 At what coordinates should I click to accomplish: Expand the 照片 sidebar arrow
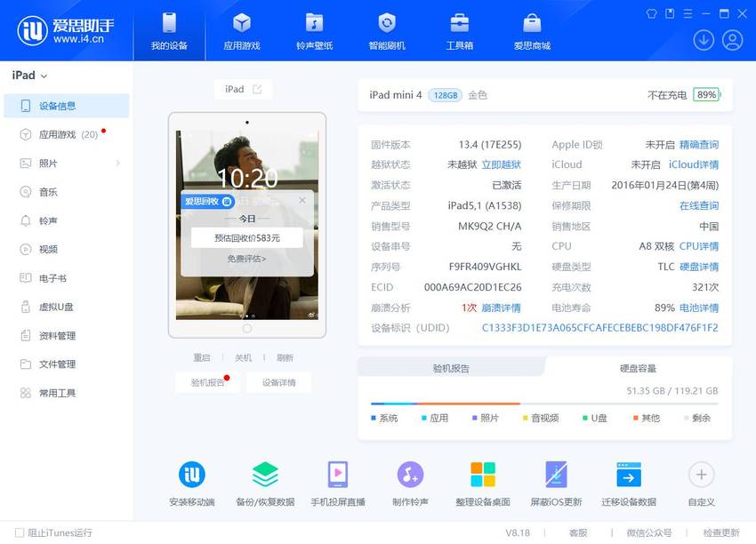tap(117, 164)
